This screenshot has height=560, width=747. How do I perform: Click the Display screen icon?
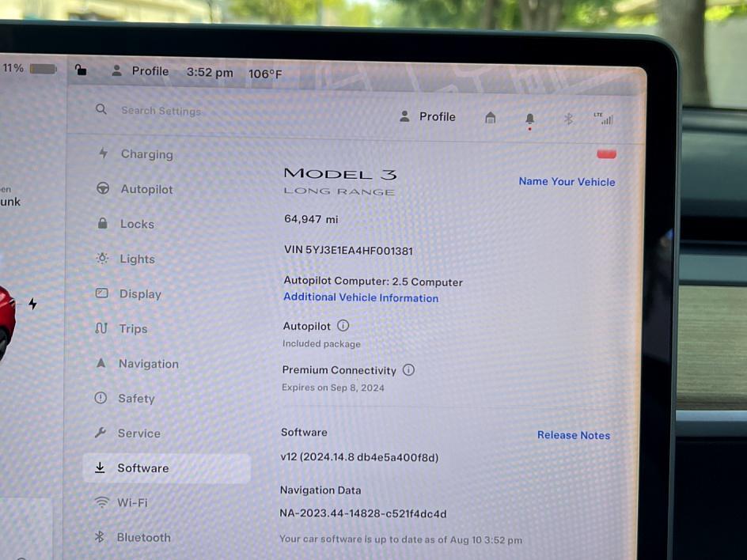pyautogui.click(x=101, y=293)
